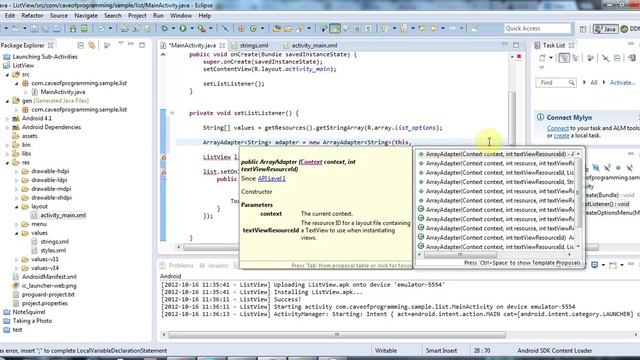Image resolution: width=640 pixels, height=360 pixels.
Task: Toggle Link with Editor in Package Explorer
Action: pyautogui.click(x=91, y=45)
